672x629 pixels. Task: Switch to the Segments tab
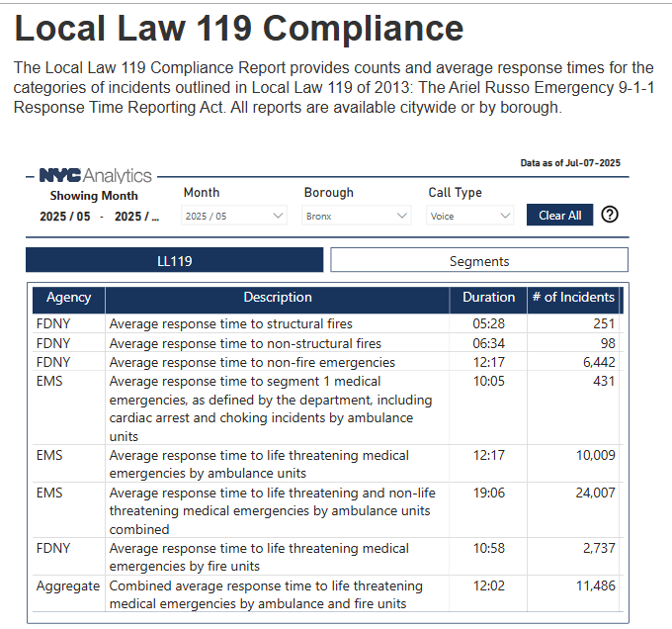(x=479, y=260)
